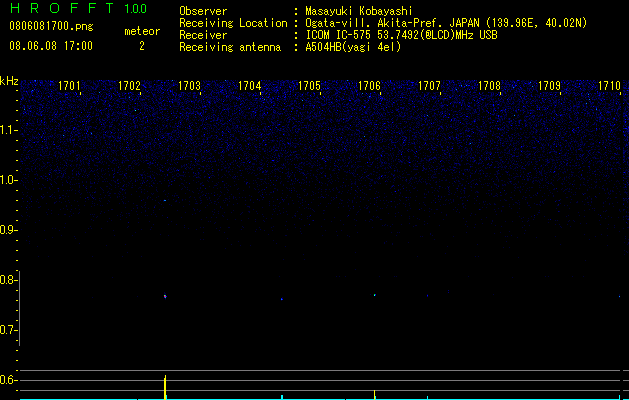Click the meteor count value 2
This screenshot has height=400, width=629.
tap(142, 46)
